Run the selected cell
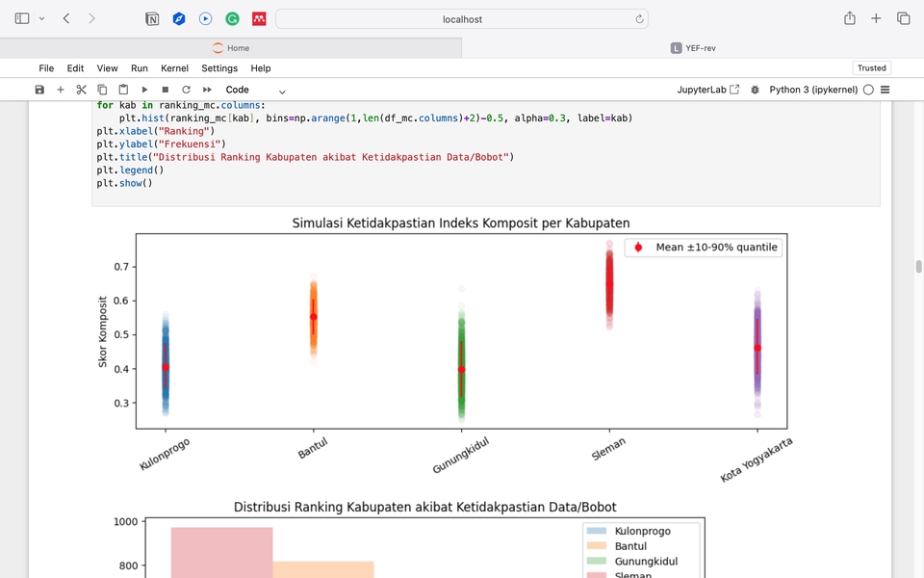The height and width of the screenshot is (578, 924). click(x=144, y=90)
